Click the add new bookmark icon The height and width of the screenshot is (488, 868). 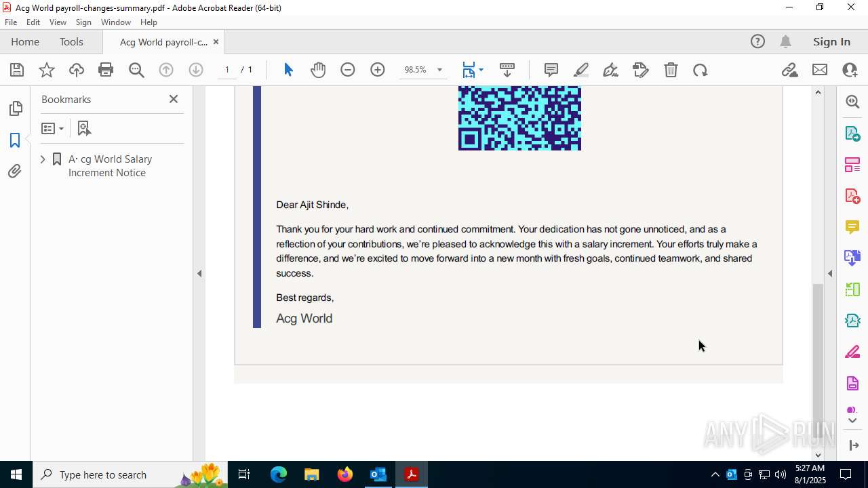83,128
